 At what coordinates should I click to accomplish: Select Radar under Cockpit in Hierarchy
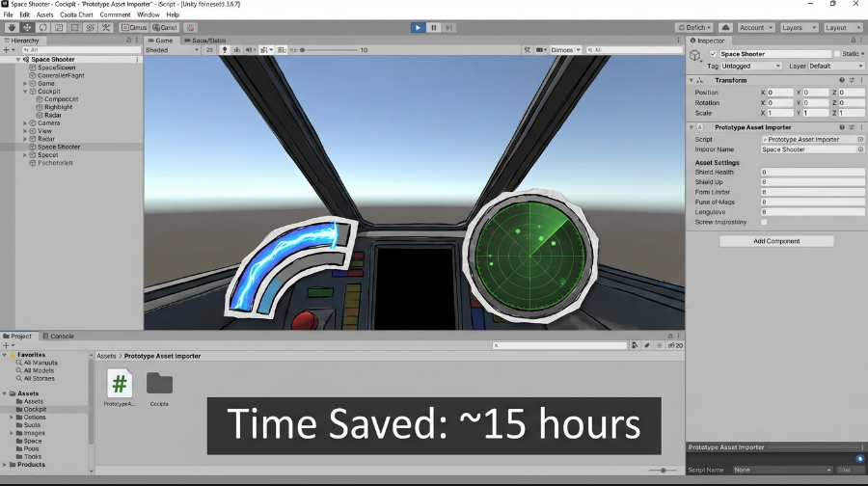coord(53,115)
